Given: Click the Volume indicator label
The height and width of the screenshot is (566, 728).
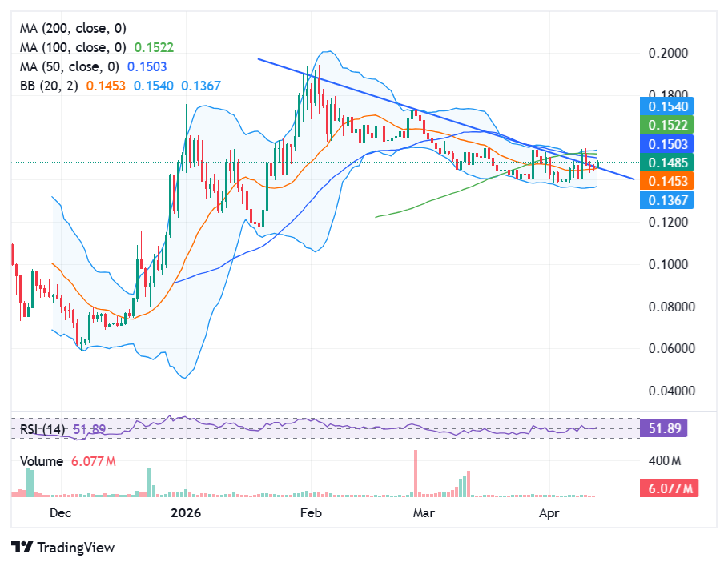Looking at the screenshot, I should (x=42, y=462).
